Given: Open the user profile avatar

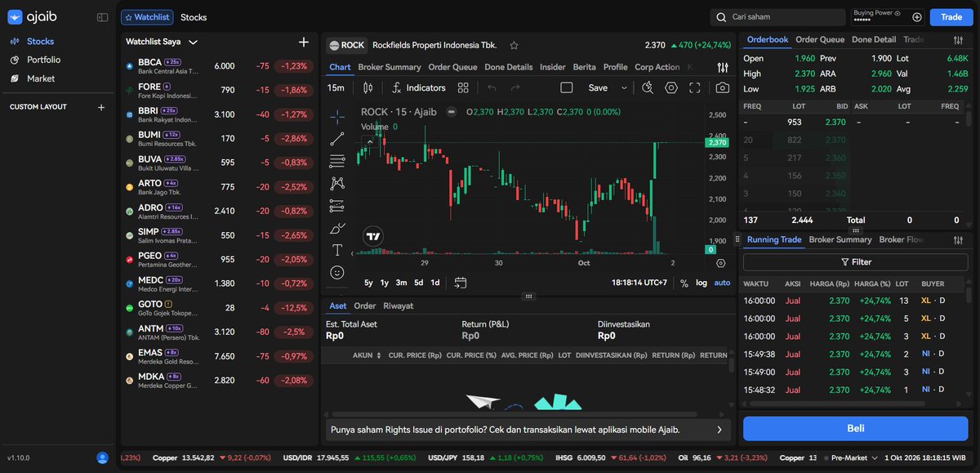Looking at the screenshot, I should pyautogui.click(x=102, y=458).
